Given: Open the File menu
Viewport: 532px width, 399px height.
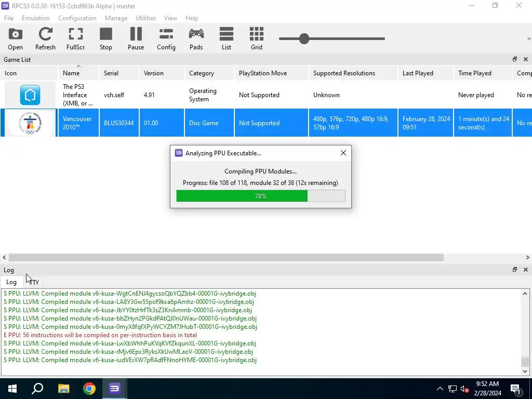Looking at the screenshot, I should click(9, 18).
